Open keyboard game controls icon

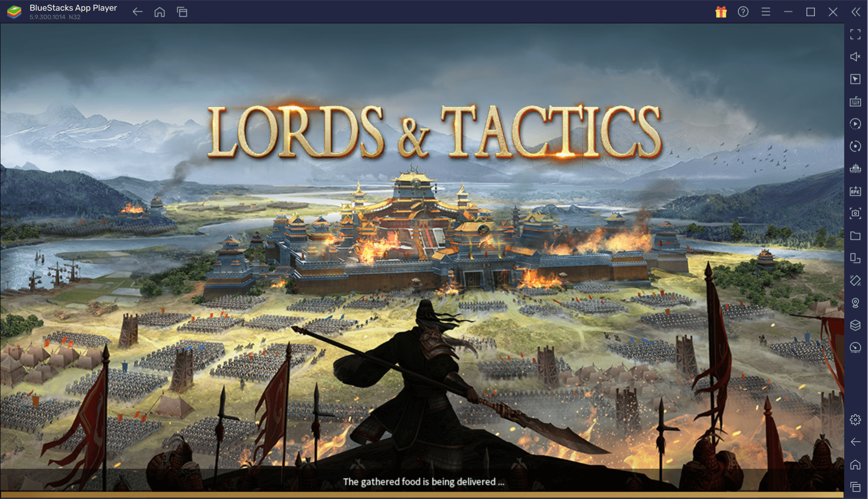tap(855, 101)
